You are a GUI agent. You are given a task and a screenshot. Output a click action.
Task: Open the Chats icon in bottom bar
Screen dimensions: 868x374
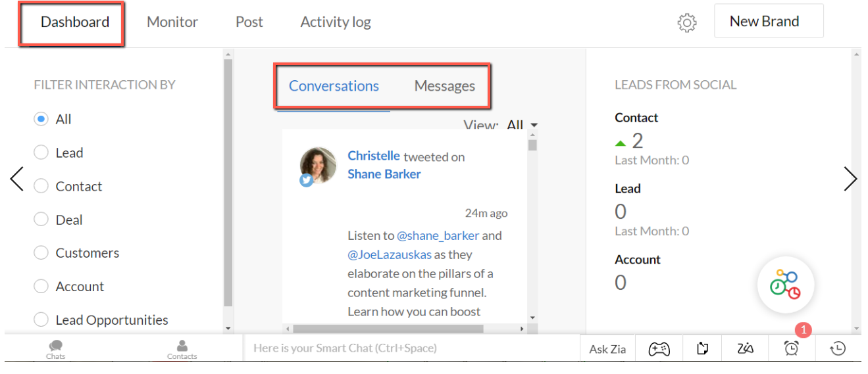point(56,349)
